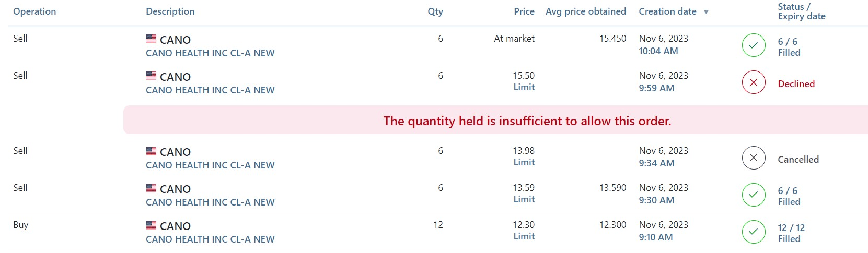Viewport: 868px width, 253px height.
Task: Open CANO HEALTH link in at-market order
Action: tap(210, 53)
